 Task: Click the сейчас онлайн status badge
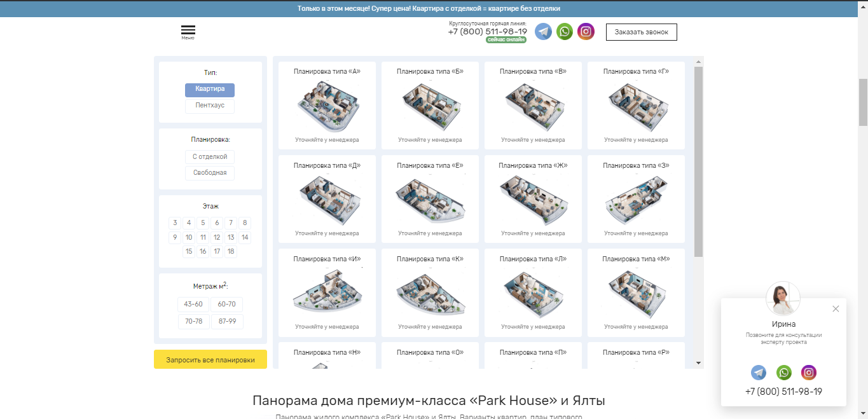(506, 39)
